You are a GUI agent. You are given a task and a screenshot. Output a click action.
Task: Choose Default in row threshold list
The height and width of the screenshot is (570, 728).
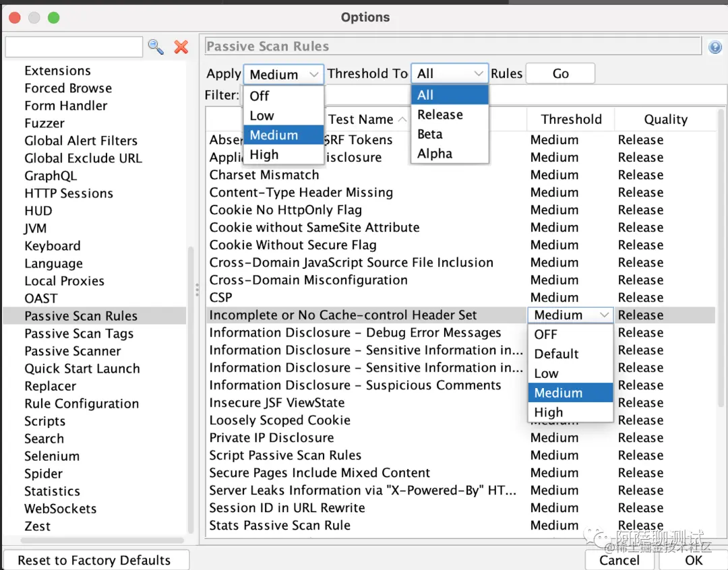pyautogui.click(x=571, y=354)
